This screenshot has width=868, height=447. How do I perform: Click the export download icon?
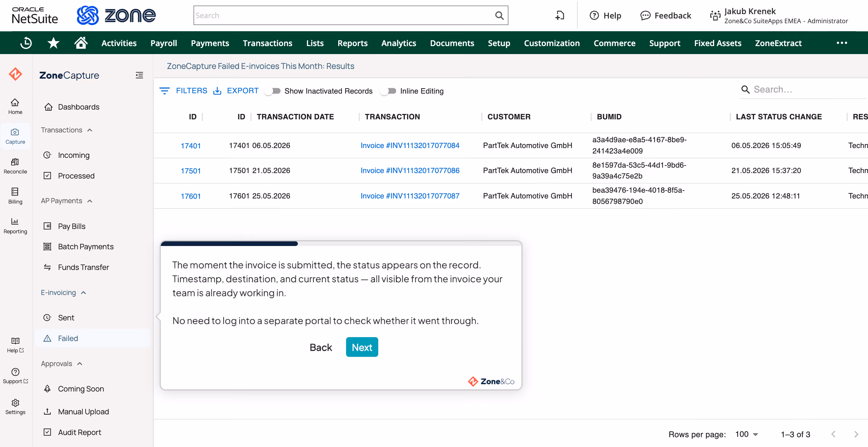point(217,91)
